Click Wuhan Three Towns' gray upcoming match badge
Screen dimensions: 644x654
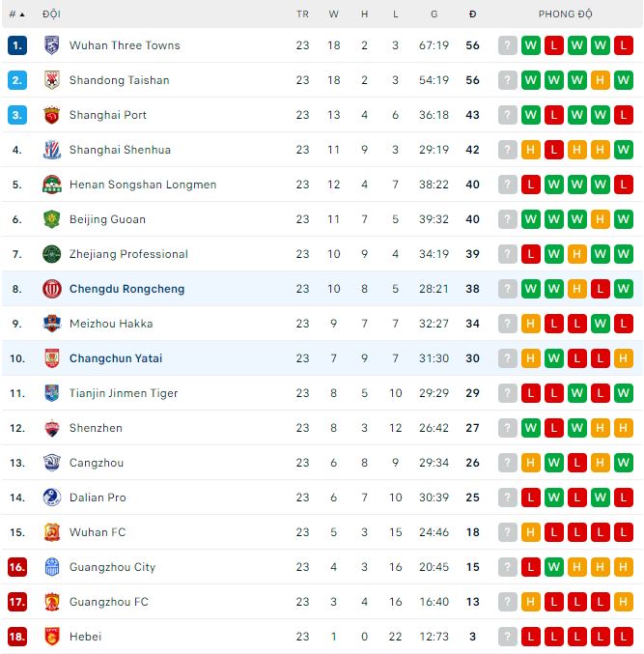[x=507, y=45]
